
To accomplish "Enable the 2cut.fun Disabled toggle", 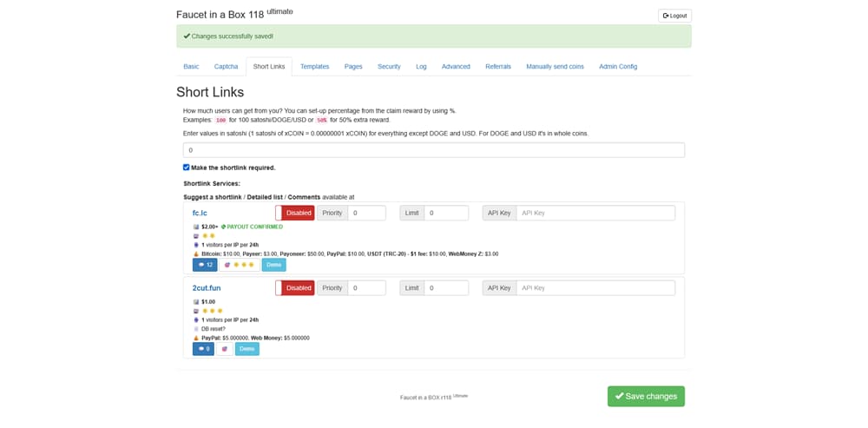I will [294, 288].
